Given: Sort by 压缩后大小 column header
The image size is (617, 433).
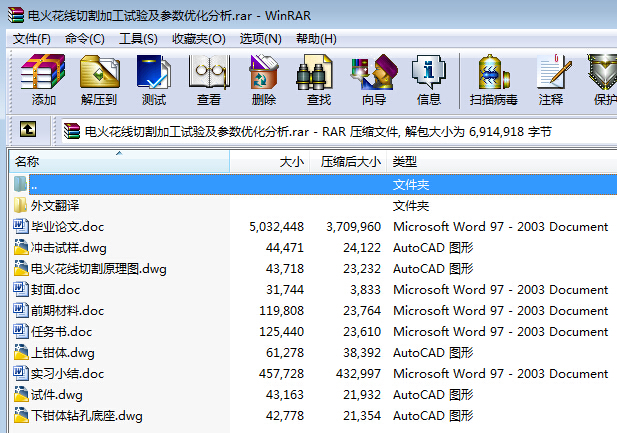Looking at the screenshot, I should pos(349,161).
